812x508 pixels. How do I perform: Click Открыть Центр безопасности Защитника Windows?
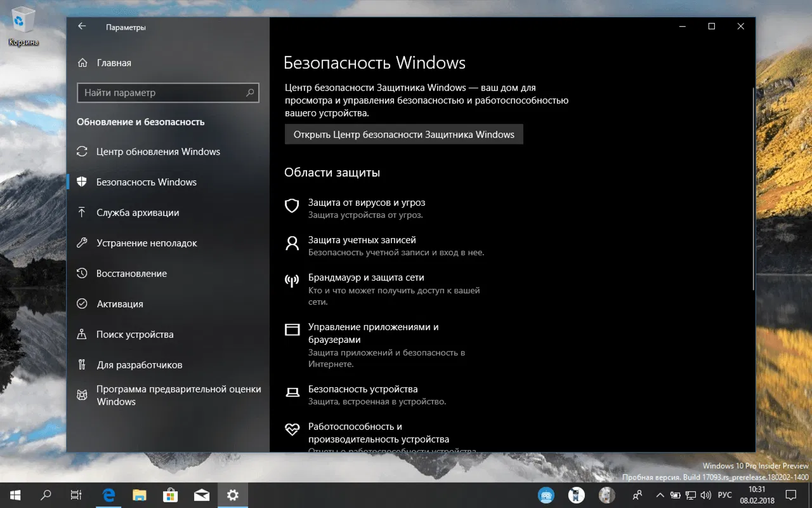(403, 134)
